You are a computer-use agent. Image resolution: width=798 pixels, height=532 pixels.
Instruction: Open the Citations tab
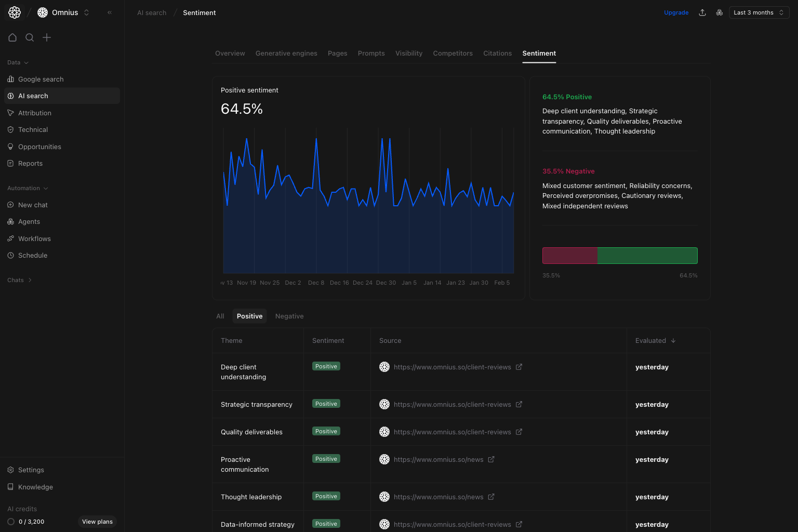[497, 53]
